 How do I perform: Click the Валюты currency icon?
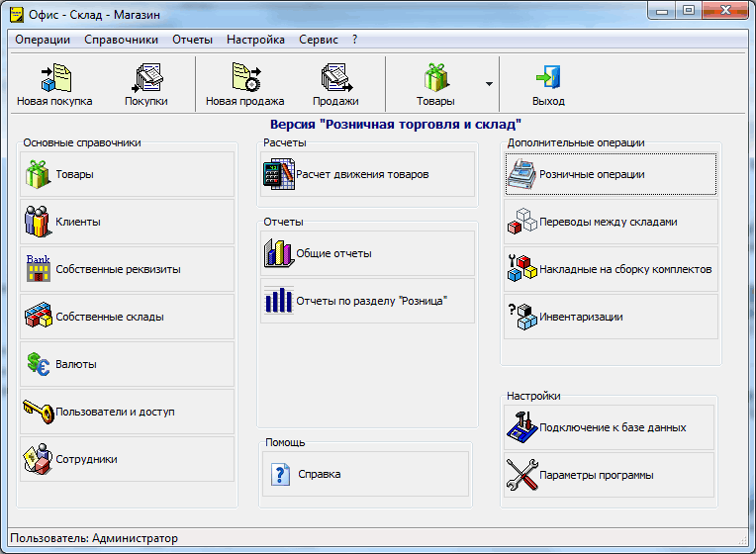[x=38, y=364]
